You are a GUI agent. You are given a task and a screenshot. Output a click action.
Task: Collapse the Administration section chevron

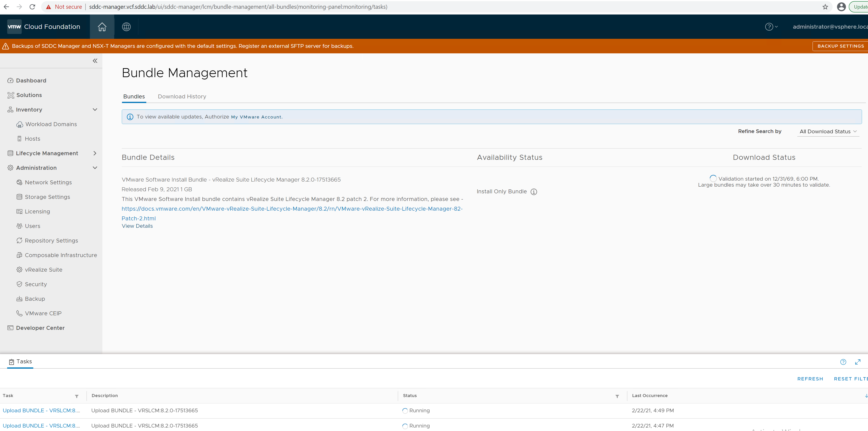95,168
